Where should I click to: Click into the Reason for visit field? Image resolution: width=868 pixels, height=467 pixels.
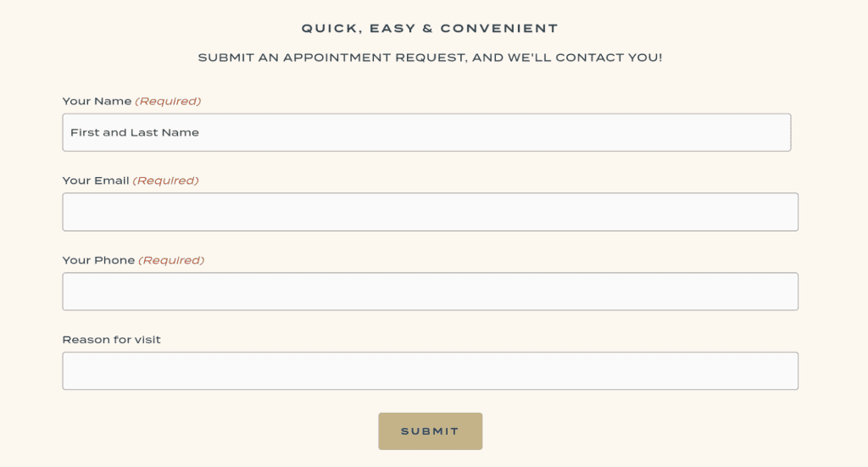(x=430, y=371)
